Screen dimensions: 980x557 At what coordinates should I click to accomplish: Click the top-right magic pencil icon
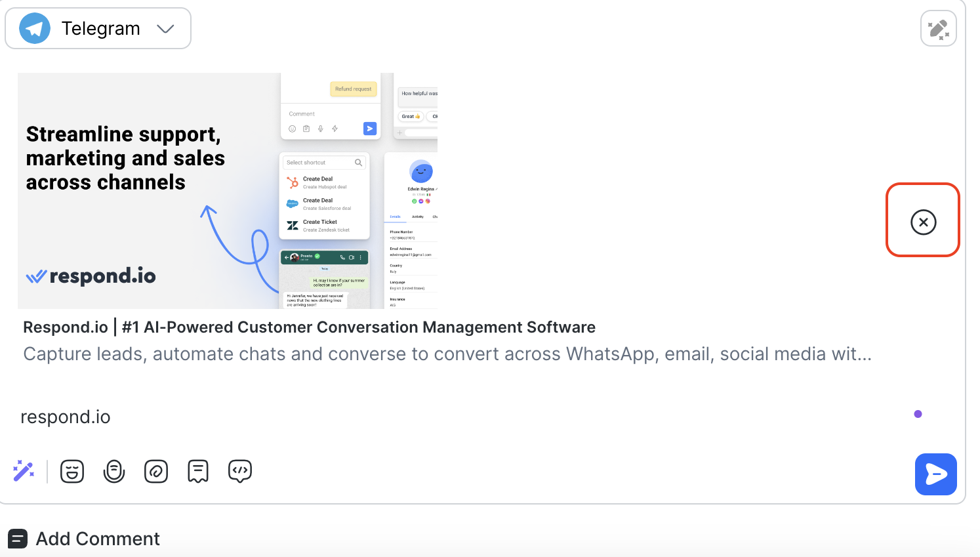(x=938, y=29)
